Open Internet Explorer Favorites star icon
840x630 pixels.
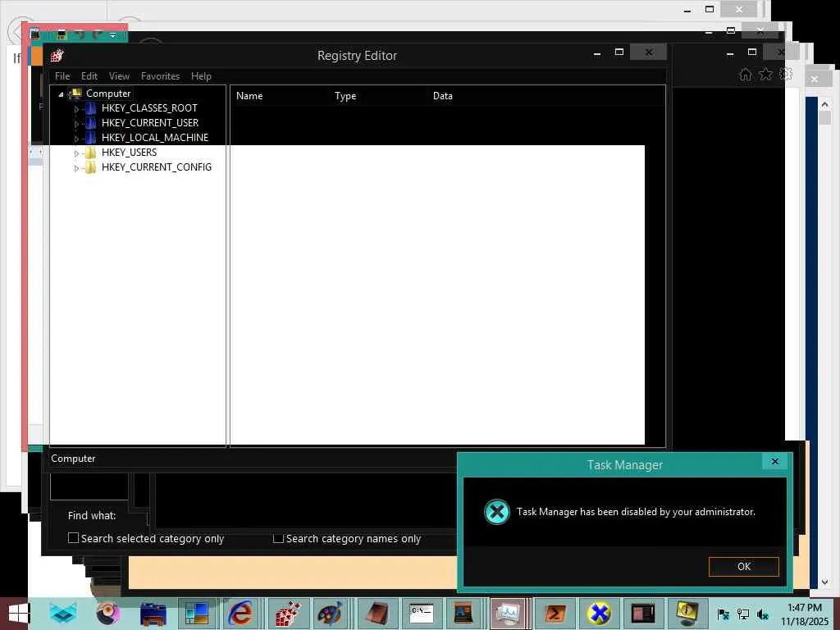[766, 74]
